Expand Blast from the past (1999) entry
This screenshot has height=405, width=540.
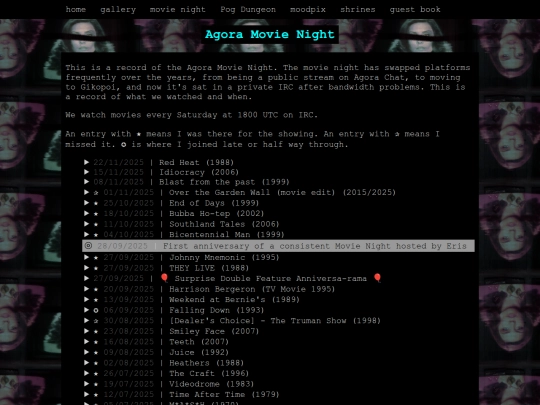tap(87, 181)
